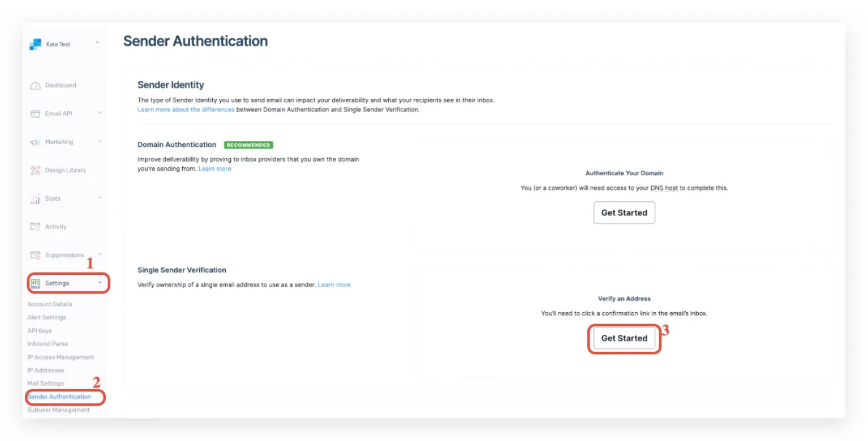Click the SendGrid logo icon
Viewport: 868px width, 441px height.
point(35,44)
